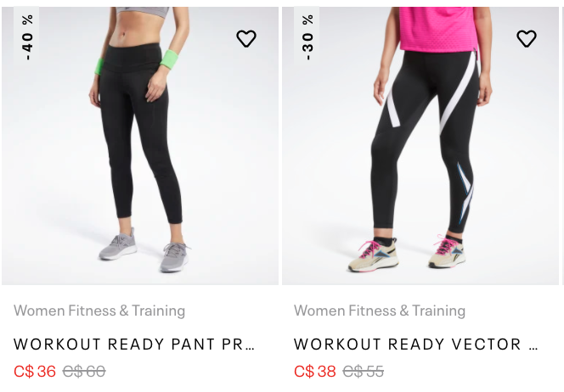Open the striped vector leggings product image
This screenshot has width=564, height=392.
click(420, 146)
